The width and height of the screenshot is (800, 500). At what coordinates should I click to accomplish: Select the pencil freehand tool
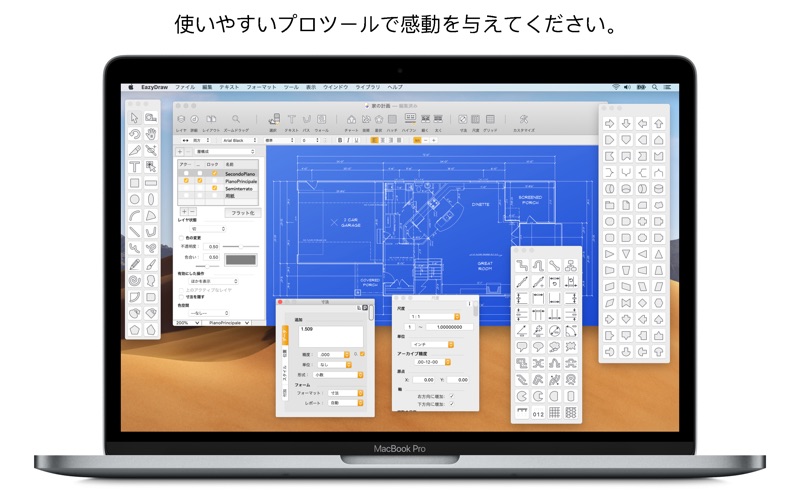tap(135, 264)
